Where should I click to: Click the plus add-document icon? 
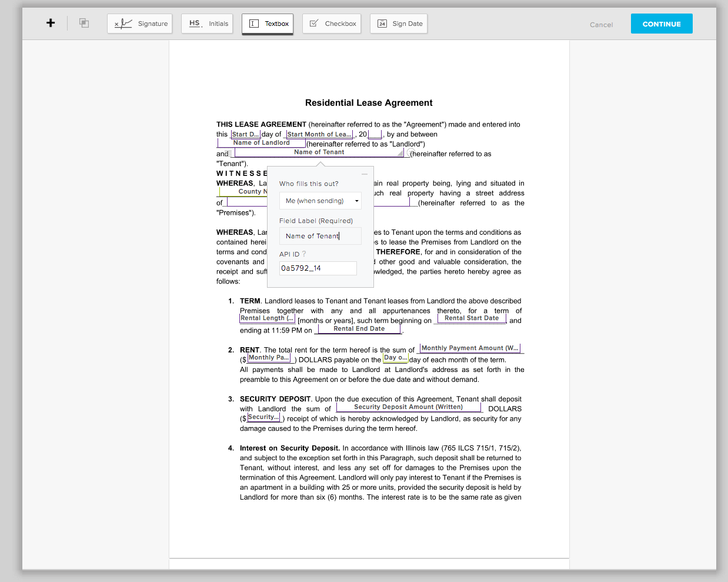[51, 23]
